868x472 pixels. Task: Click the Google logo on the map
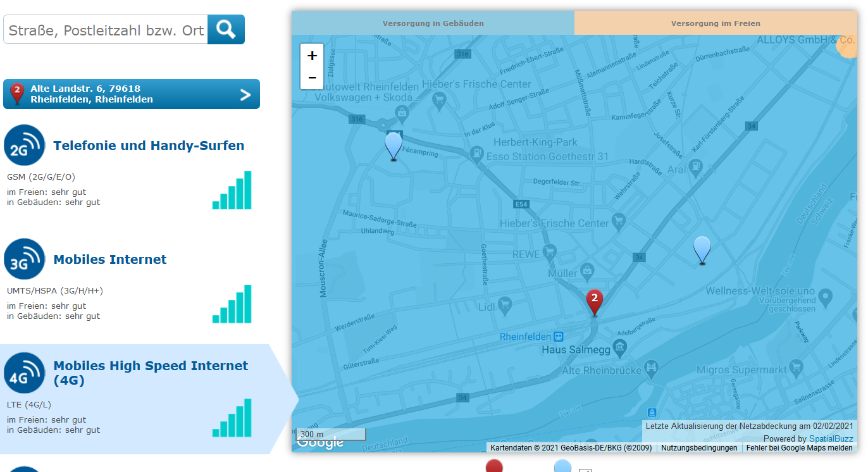[x=320, y=443]
